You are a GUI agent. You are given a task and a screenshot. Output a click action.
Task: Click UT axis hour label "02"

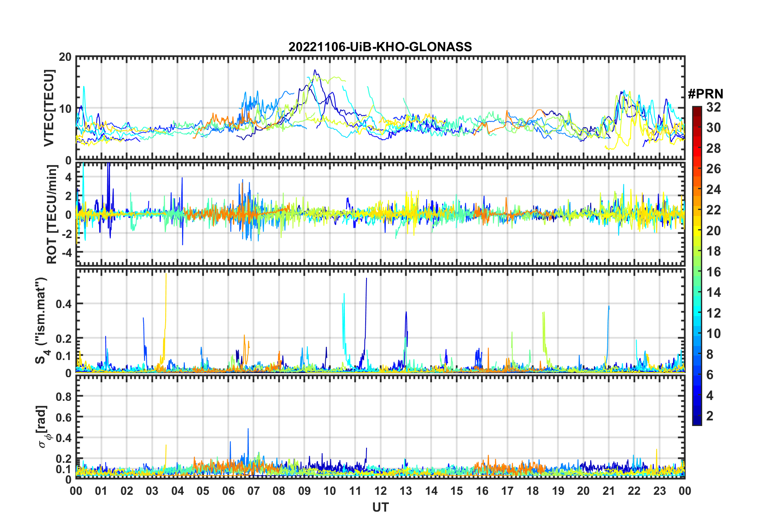click(127, 491)
